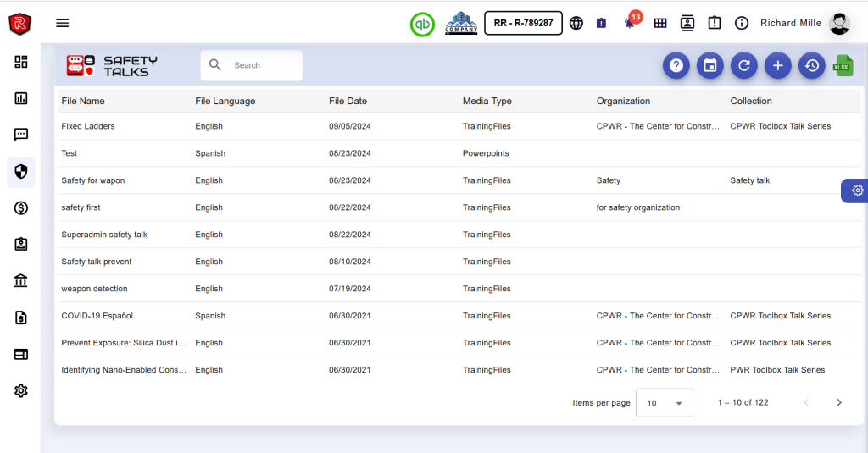868x453 pixels.
Task: Export the table using XLSX icon
Action: 843,65
